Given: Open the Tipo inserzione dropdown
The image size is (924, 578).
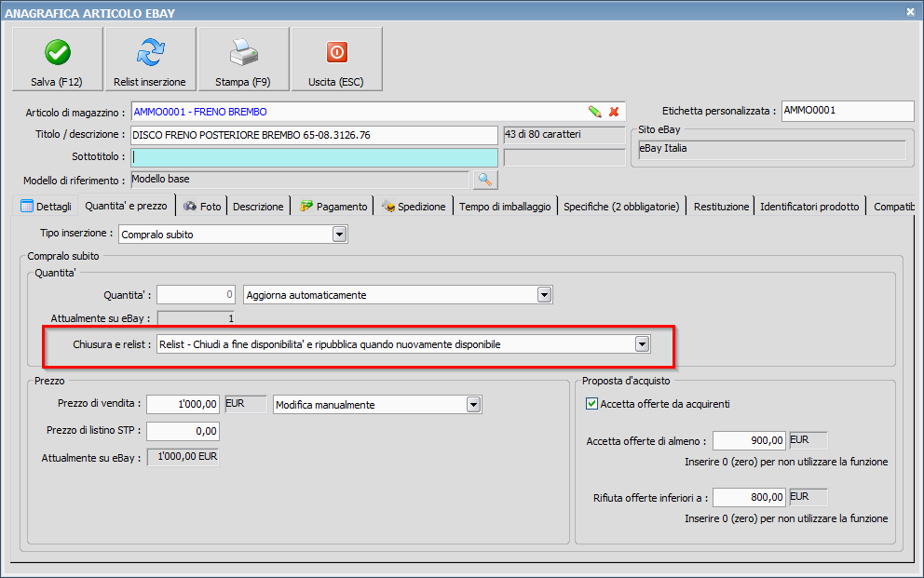Looking at the screenshot, I should click(x=339, y=235).
